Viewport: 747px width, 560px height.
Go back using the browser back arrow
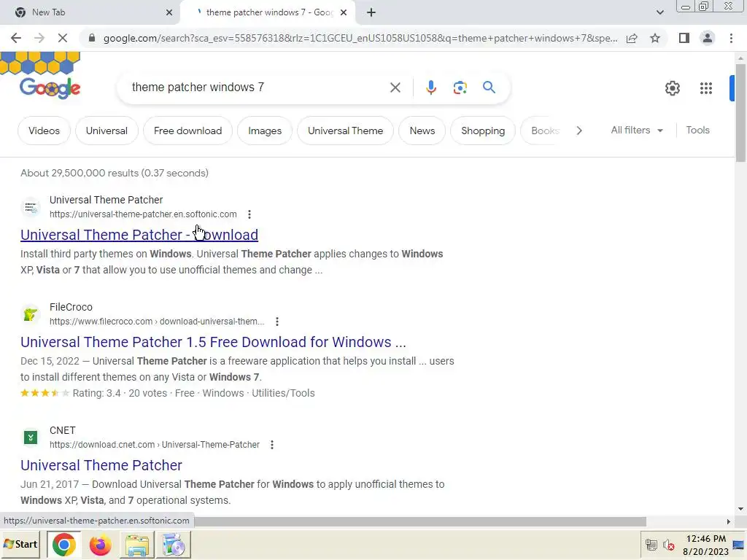pyautogui.click(x=16, y=38)
